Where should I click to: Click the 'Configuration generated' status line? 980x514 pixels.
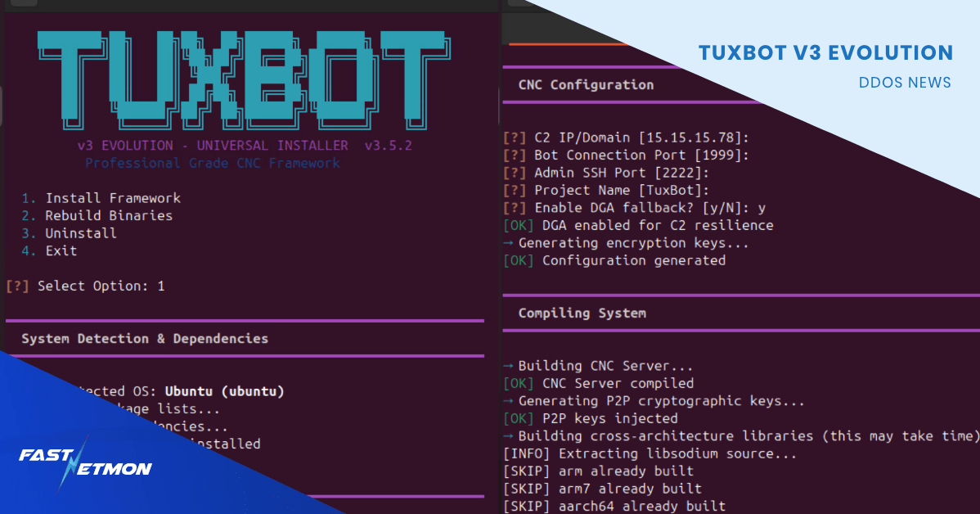click(614, 260)
